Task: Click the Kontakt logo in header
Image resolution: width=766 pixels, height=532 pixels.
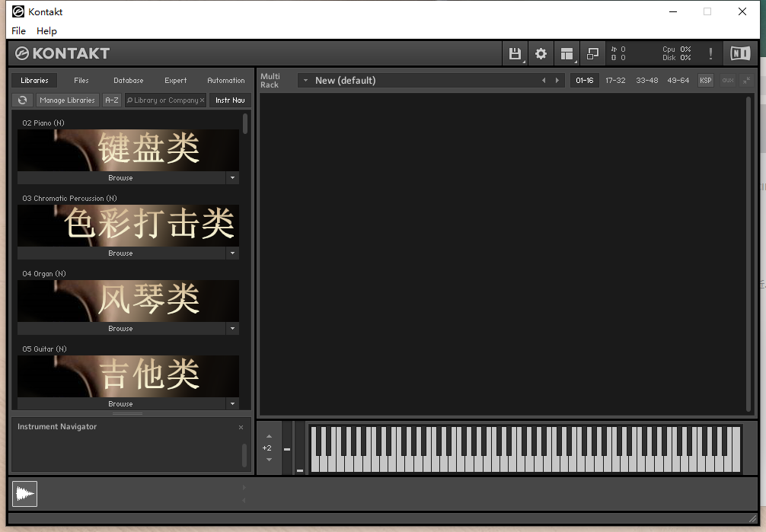Action: coord(62,53)
